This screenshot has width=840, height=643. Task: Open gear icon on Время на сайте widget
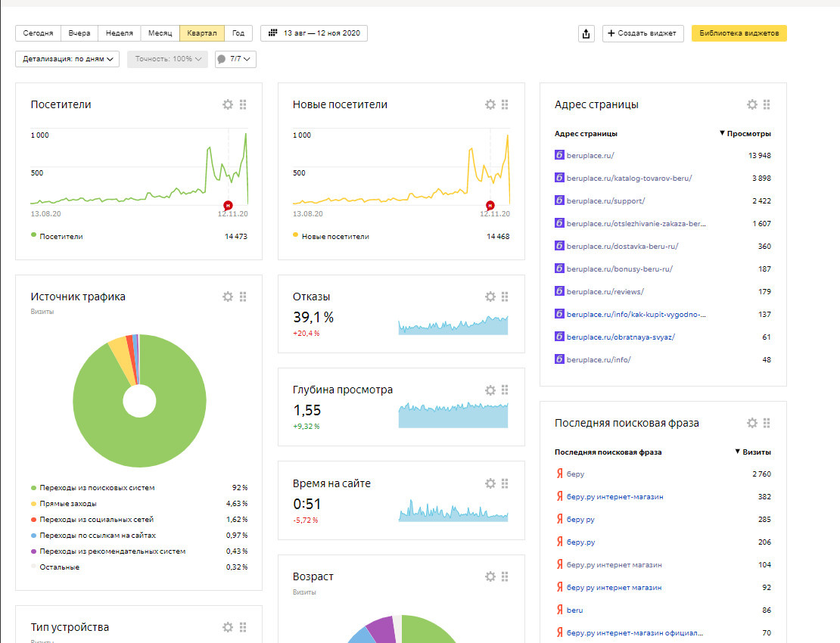pyautogui.click(x=490, y=483)
